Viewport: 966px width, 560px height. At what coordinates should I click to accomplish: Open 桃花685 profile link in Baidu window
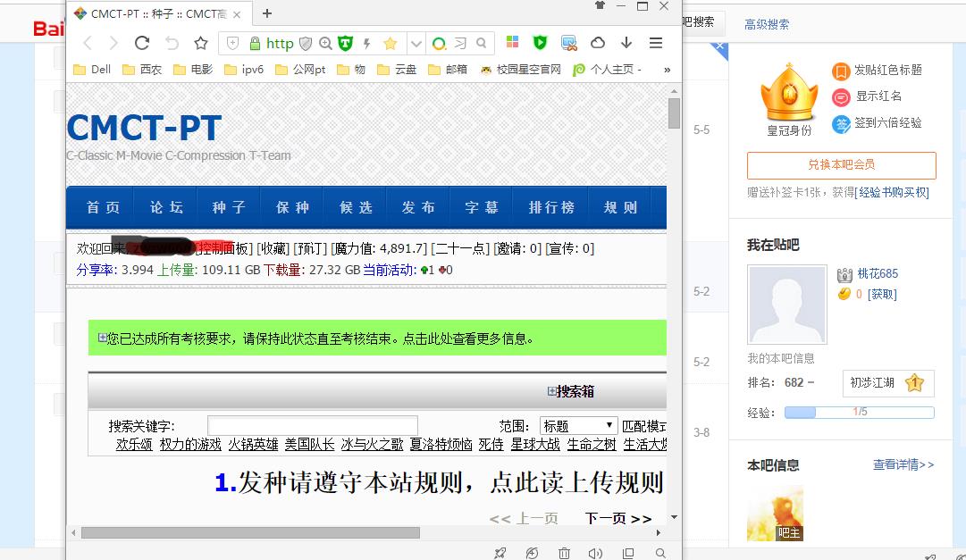[878, 273]
